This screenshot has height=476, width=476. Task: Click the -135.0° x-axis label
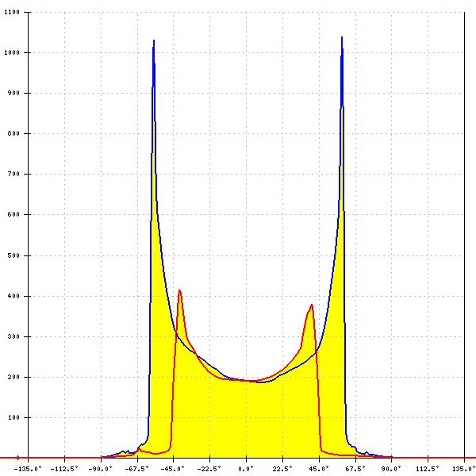point(28,469)
